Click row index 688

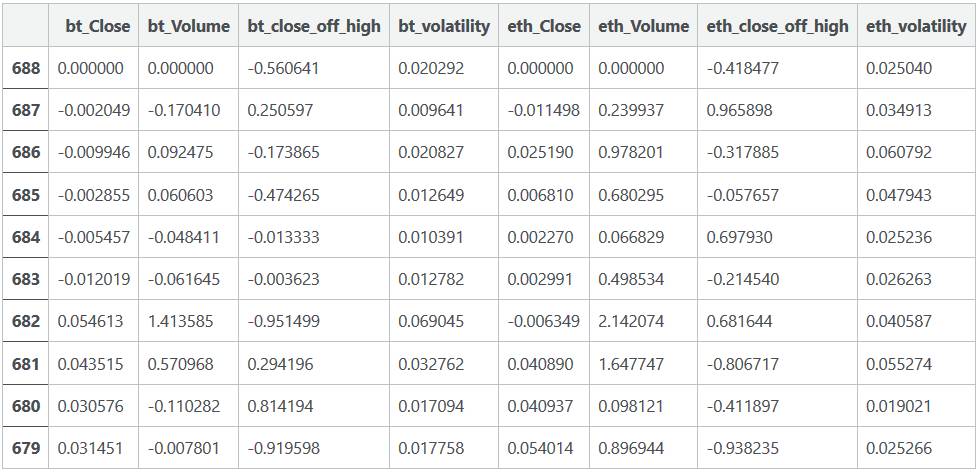coord(26,68)
